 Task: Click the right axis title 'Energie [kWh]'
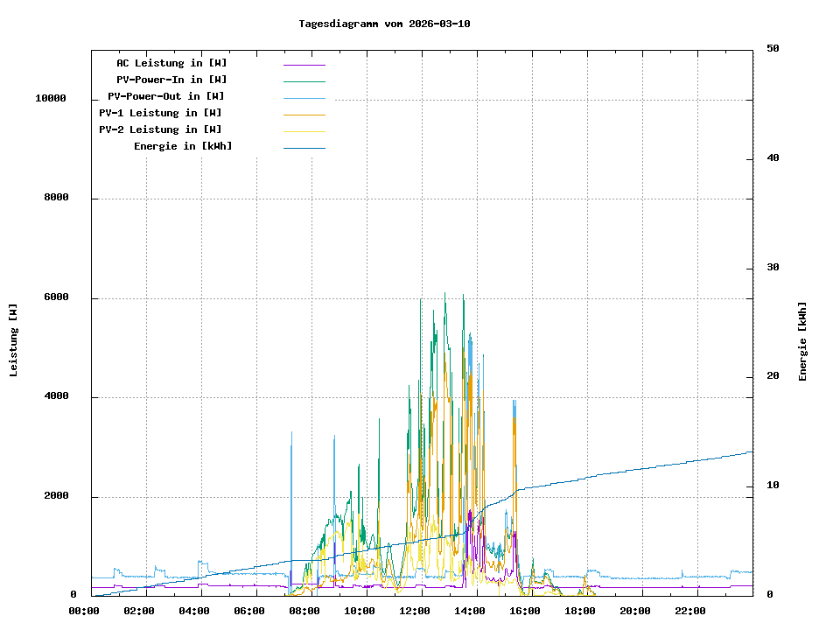[x=802, y=341]
